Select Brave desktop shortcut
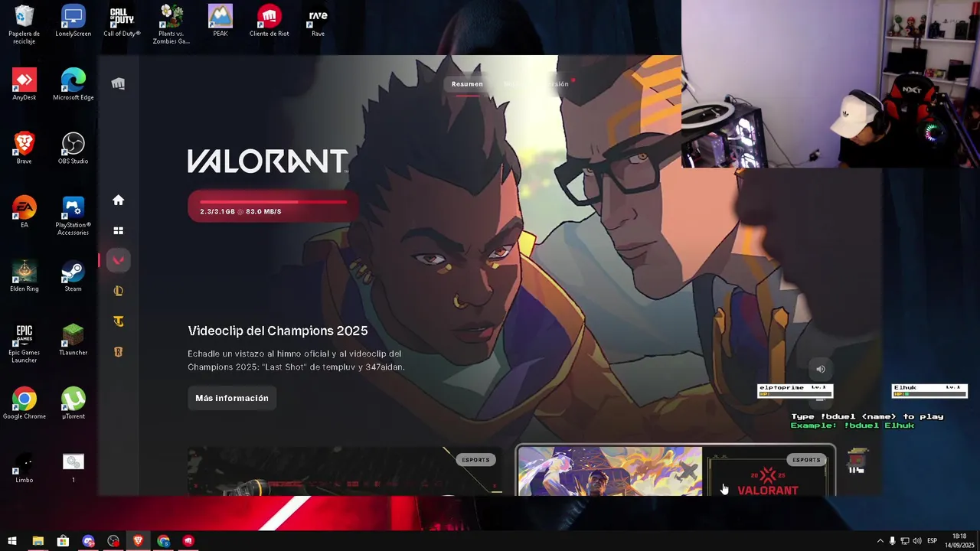This screenshot has height=551, width=980. tap(24, 148)
